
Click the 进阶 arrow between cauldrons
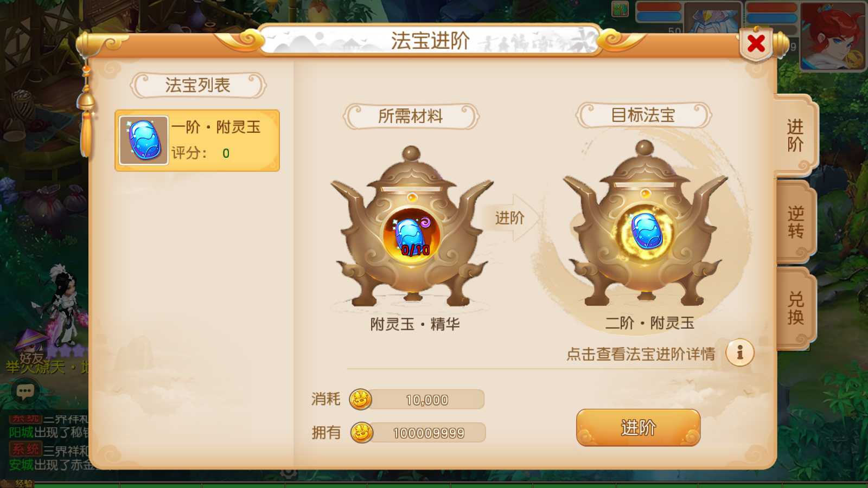[x=510, y=218]
